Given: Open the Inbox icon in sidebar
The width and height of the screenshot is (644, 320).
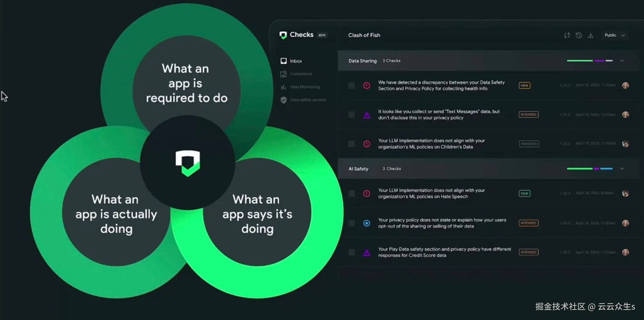Looking at the screenshot, I should 283,61.
